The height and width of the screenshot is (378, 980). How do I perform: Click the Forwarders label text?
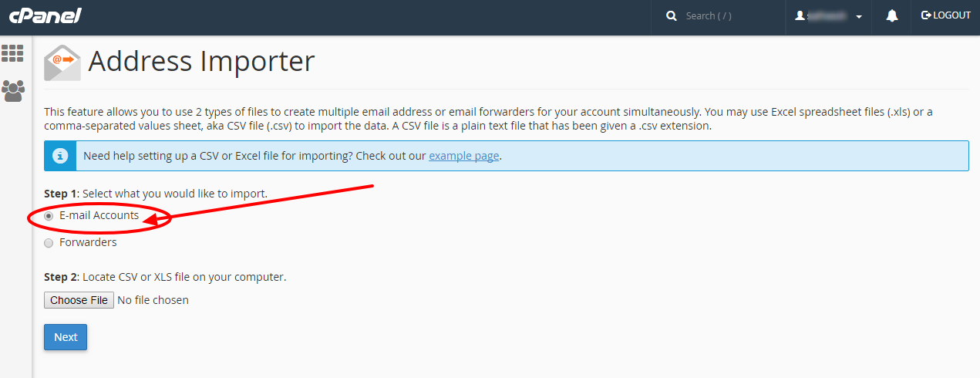click(x=88, y=242)
